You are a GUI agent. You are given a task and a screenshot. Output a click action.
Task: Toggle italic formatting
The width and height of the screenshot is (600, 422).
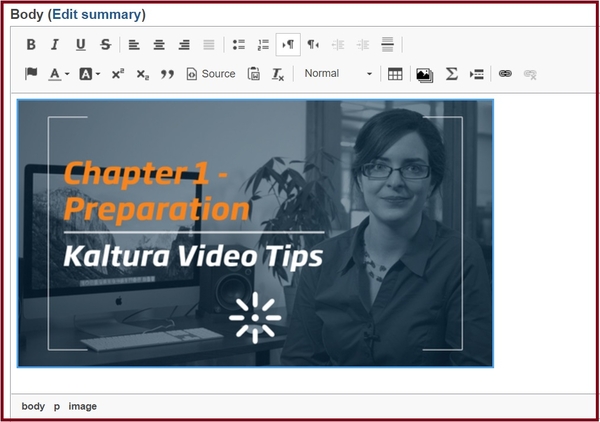[x=55, y=45]
